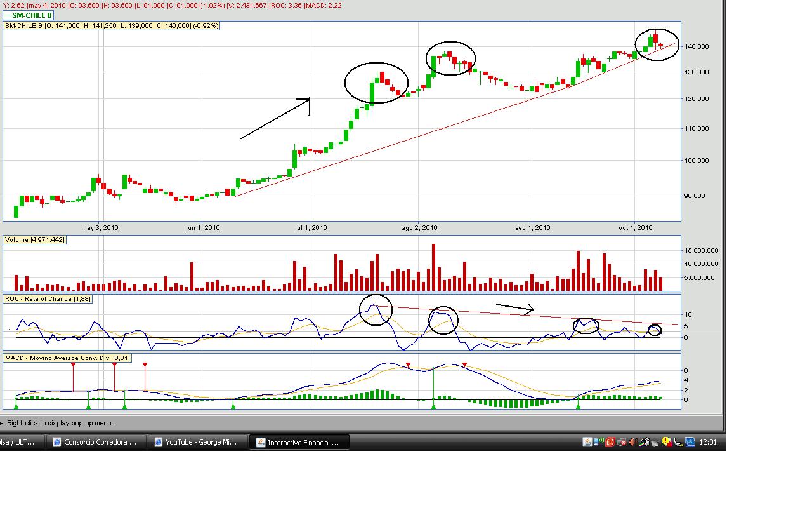Switch to YouTube - George Mi... taskbar window

tap(197, 442)
